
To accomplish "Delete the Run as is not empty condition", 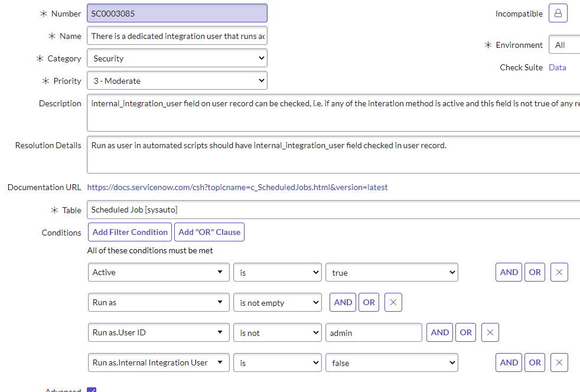I will (x=393, y=302).
